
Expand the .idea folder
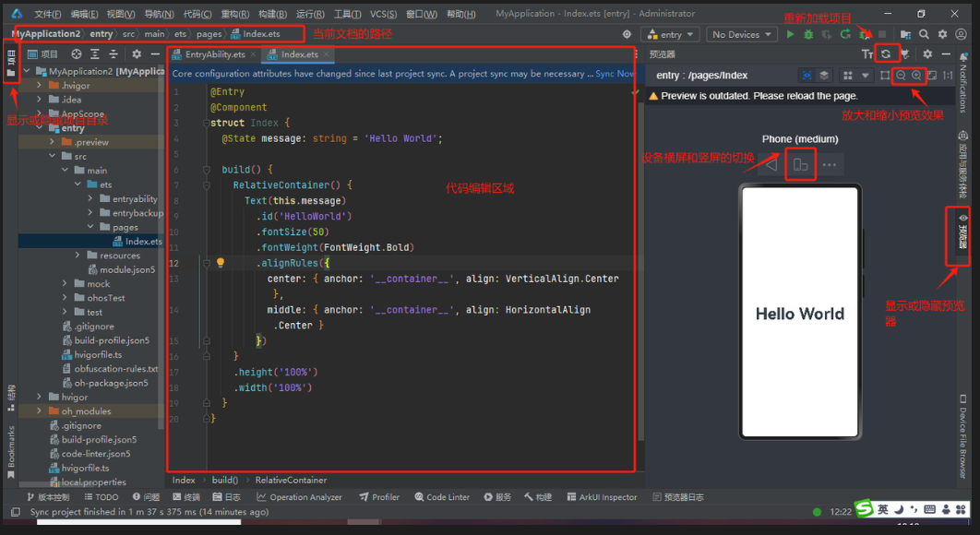click(40, 100)
